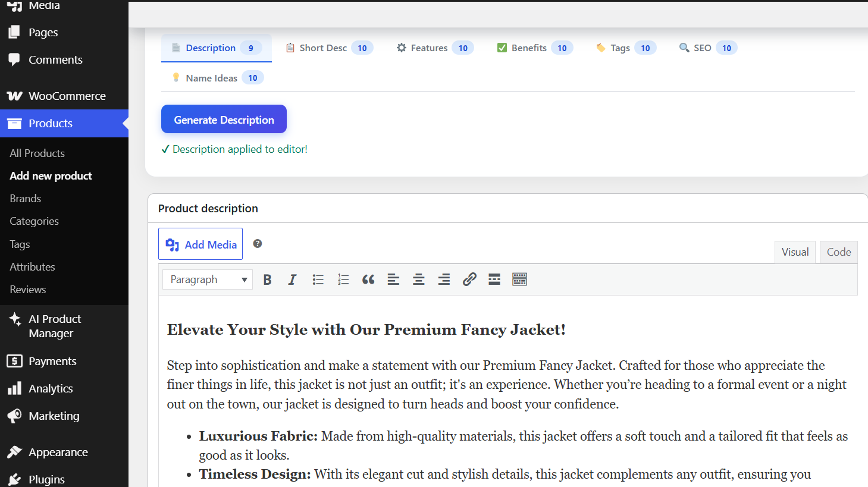Click the 'Product description' panel heading
868x487 pixels.
click(208, 208)
